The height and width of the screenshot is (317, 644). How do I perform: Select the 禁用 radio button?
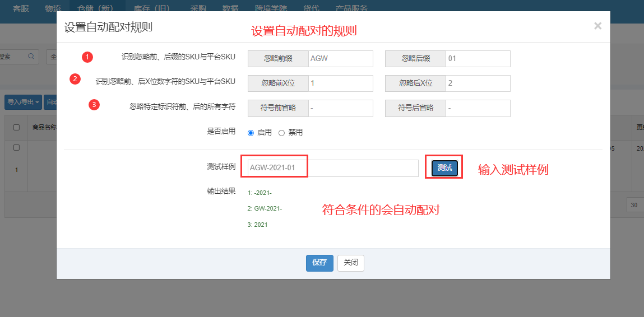coord(281,133)
